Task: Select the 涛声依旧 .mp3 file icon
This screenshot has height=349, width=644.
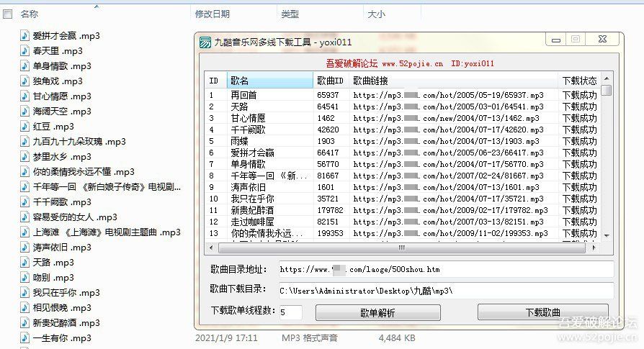Action: pos(24,248)
